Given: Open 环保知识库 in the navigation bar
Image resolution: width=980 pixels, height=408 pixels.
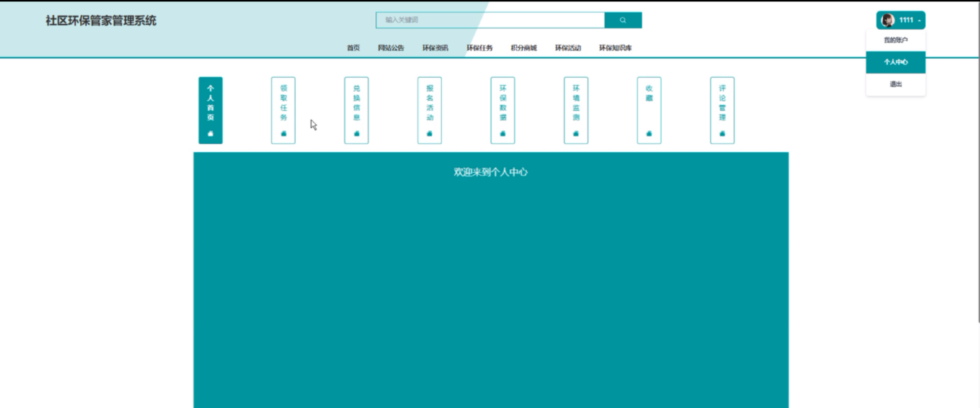Looking at the screenshot, I should pyautogui.click(x=615, y=48).
